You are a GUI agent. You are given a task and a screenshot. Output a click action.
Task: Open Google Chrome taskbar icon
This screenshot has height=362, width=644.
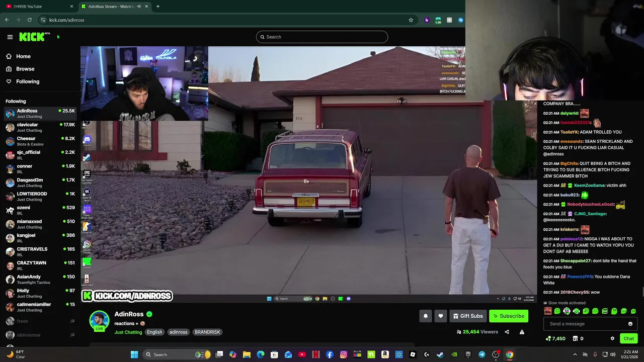coord(510,354)
